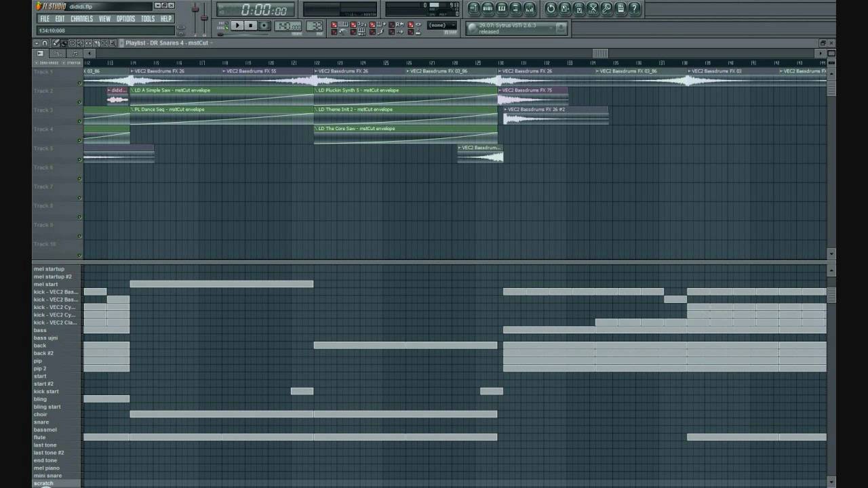Toggle Track 3 mute switch
868x488 pixels.
[79, 121]
